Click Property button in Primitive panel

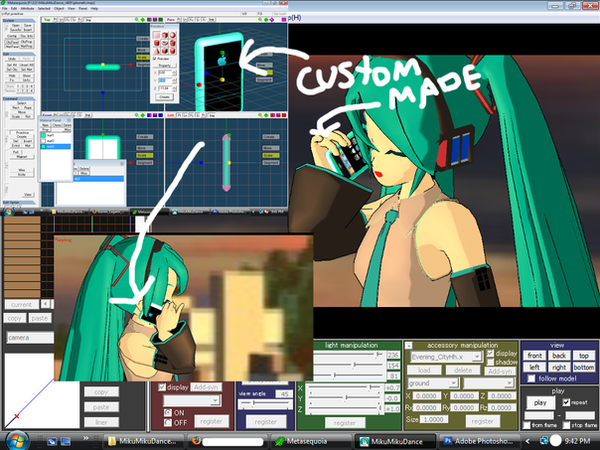click(x=165, y=65)
